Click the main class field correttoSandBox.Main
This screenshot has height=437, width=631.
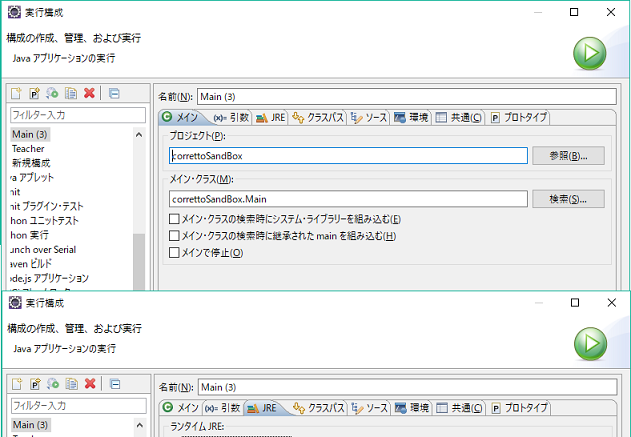(348, 199)
